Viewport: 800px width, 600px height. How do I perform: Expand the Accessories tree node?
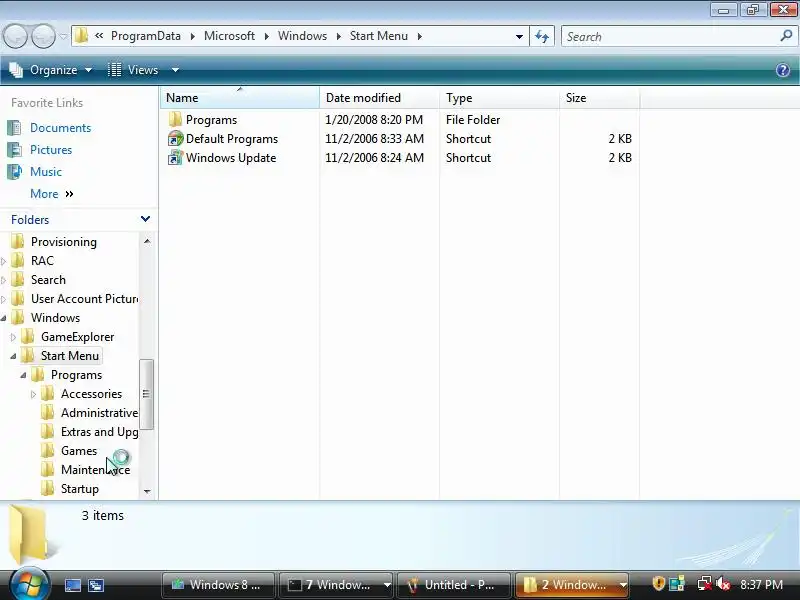(x=34, y=394)
